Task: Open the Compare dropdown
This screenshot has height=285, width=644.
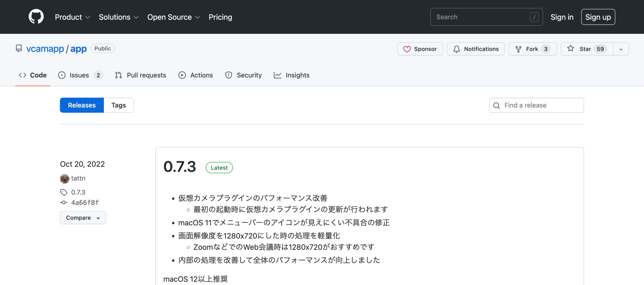Action: (x=83, y=218)
